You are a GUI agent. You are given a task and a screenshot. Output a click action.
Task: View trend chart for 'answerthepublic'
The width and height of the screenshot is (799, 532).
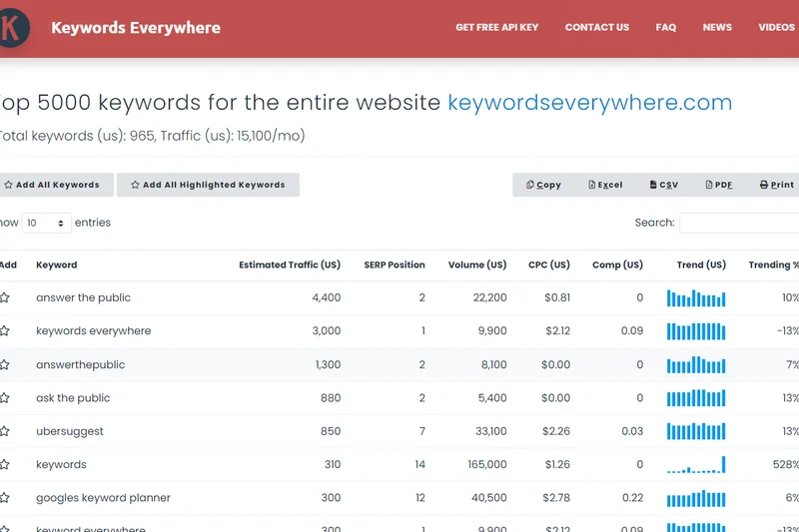696,364
